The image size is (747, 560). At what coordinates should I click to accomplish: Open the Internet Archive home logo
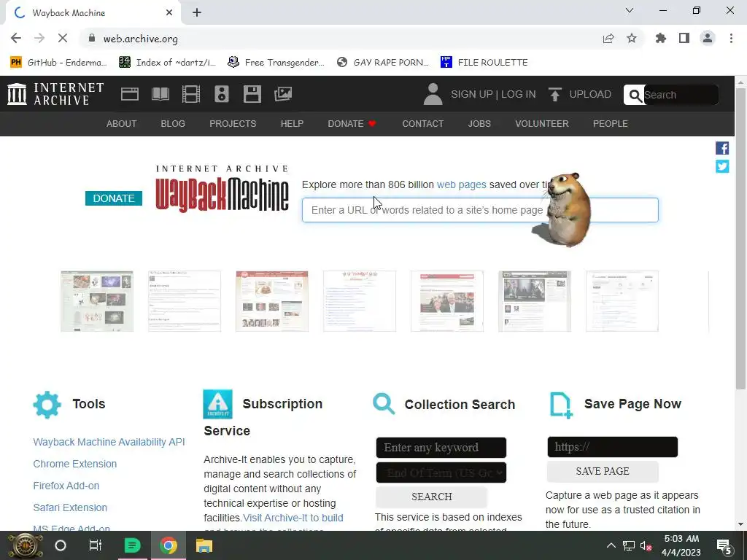[x=55, y=94]
